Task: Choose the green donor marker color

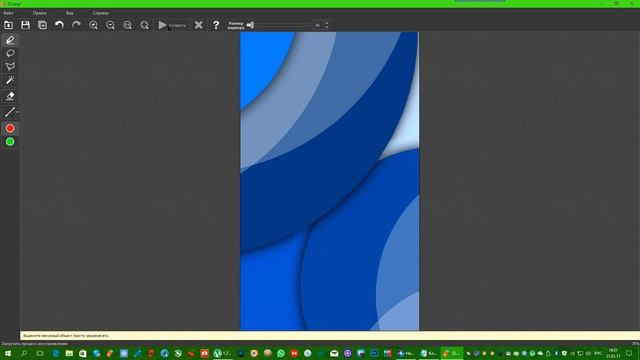Action: (10, 142)
